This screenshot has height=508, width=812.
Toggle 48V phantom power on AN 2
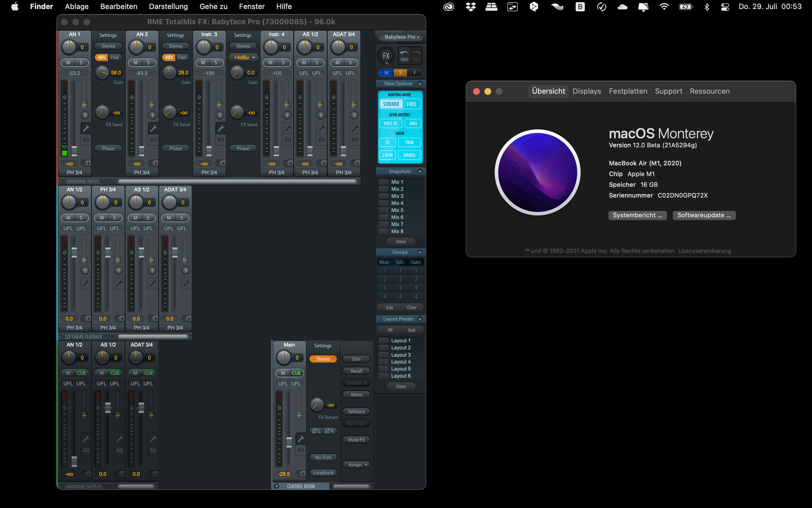[169, 58]
